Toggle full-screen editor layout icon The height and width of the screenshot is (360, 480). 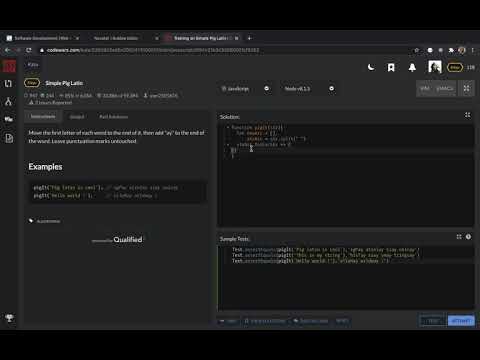click(466, 88)
